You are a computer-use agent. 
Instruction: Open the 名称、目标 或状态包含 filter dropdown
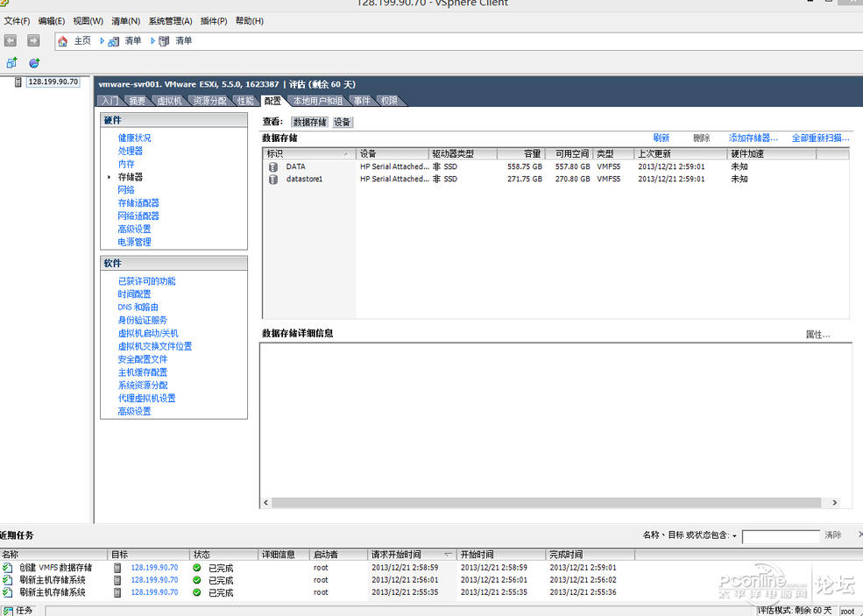pyautogui.click(x=734, y=535)
